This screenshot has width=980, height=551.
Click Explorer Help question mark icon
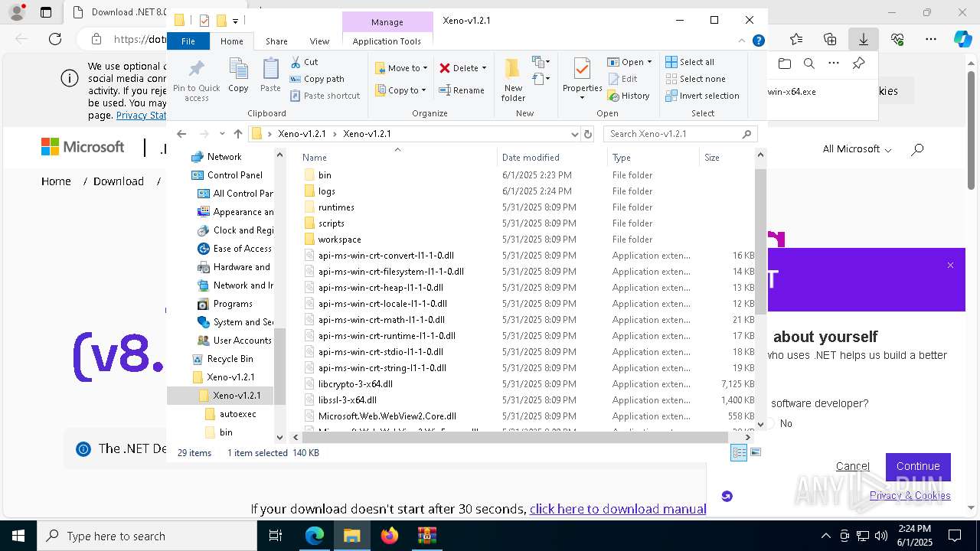point(758,41)
